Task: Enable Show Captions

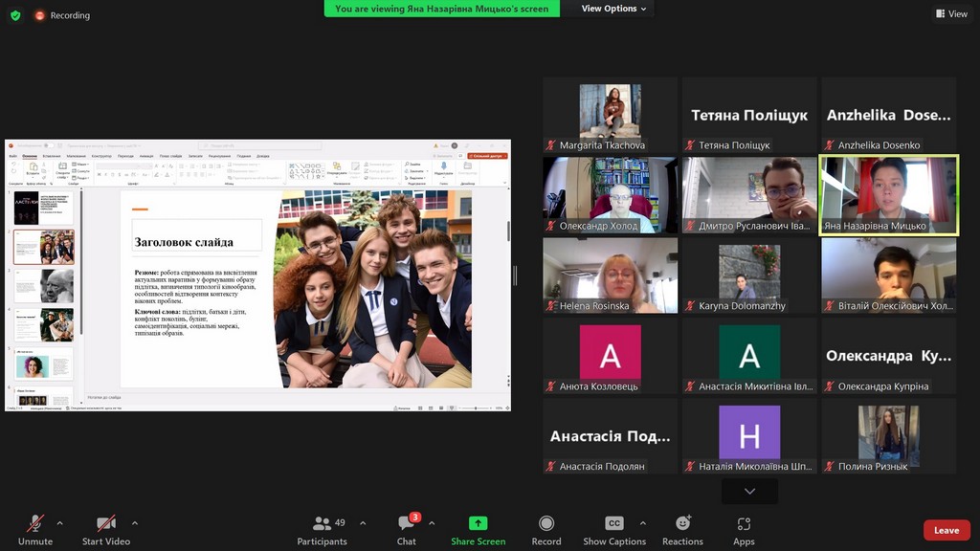Action: 614,524
